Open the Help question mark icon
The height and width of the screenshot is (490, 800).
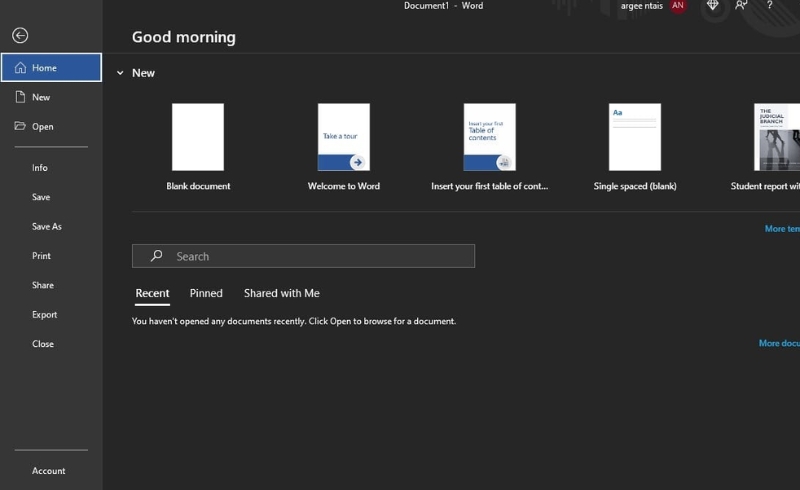769,6
